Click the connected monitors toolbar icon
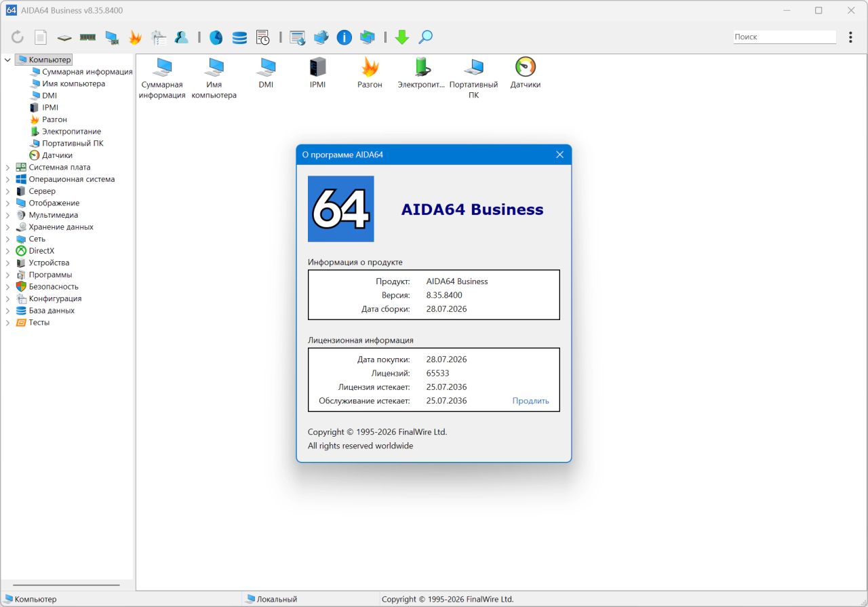Image resolution: width=868 pixels, height=607 pixels. tap(367, 37)
